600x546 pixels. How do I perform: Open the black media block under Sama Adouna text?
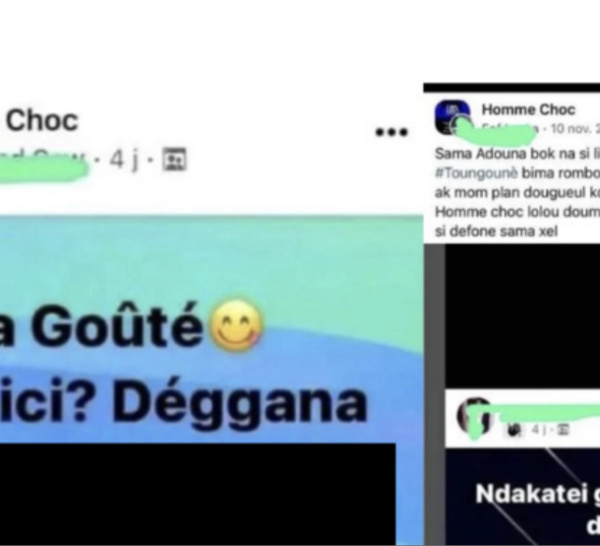click(522, 316)
